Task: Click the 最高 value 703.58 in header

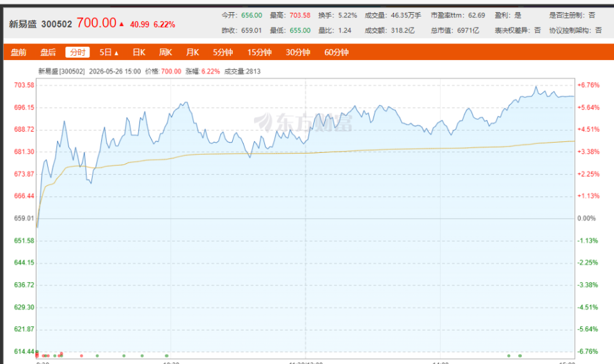Action: [x=300, y=15]
